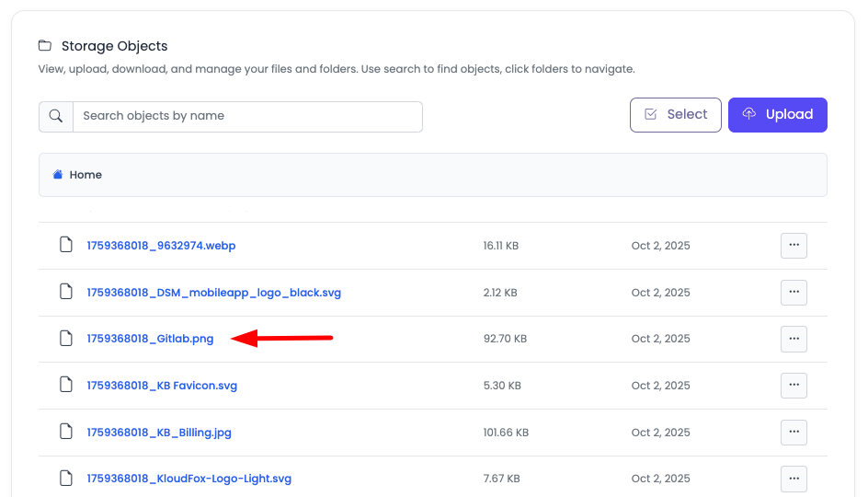Click file icon beside 1759368018_9632974.webp
This screenshot has width=868, height=497.
(65, 245)
